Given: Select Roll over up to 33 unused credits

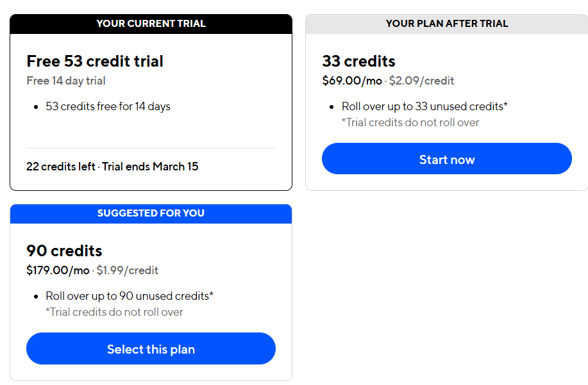Looking at the screenshot, I should point(424,106).
